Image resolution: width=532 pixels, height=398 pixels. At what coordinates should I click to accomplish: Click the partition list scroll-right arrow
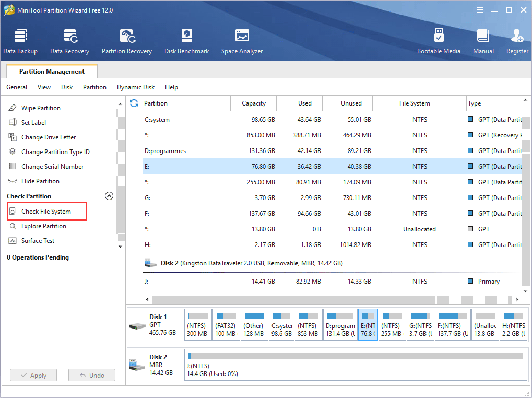(517, 299)
